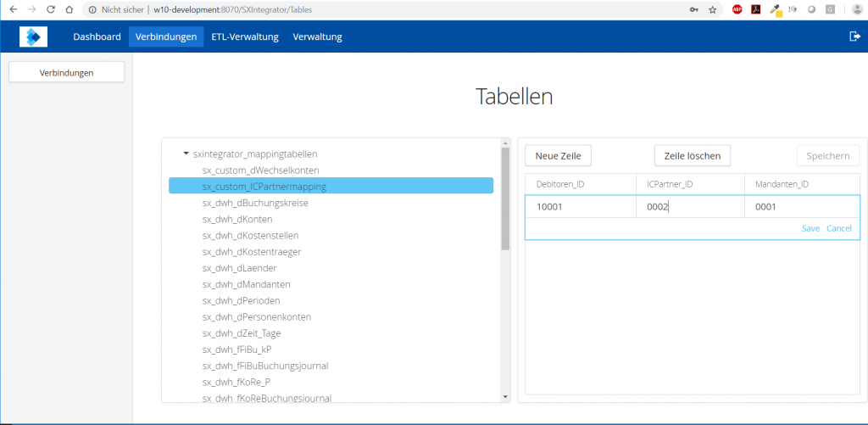This screenshot has width=868, height=425.
Task: Click the gray sphere extension icon
Action: click(x=811, y=8)
